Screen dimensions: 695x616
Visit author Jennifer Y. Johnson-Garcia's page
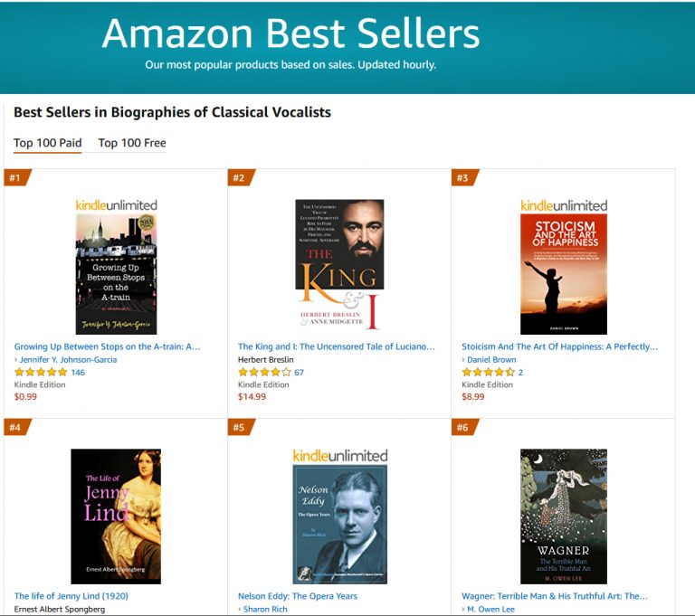68,359
